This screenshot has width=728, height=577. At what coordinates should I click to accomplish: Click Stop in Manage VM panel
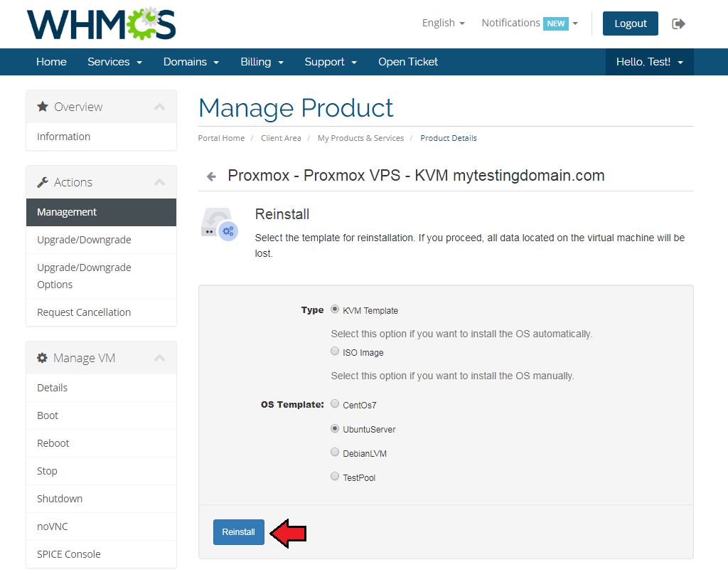point(101,471)
